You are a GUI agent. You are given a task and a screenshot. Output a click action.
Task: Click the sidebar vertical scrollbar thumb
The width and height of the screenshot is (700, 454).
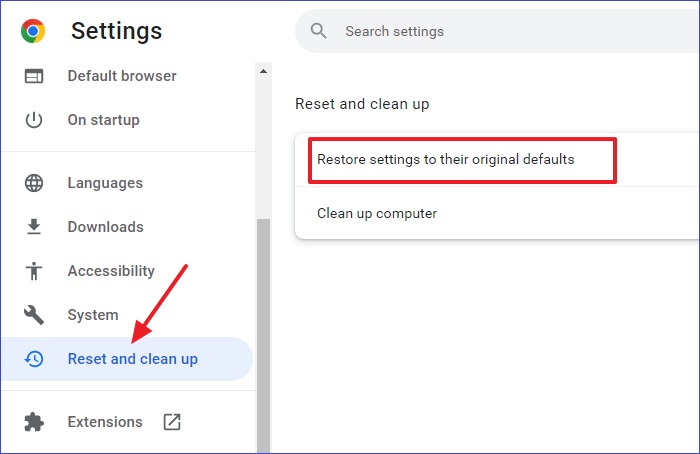(264, 330)
